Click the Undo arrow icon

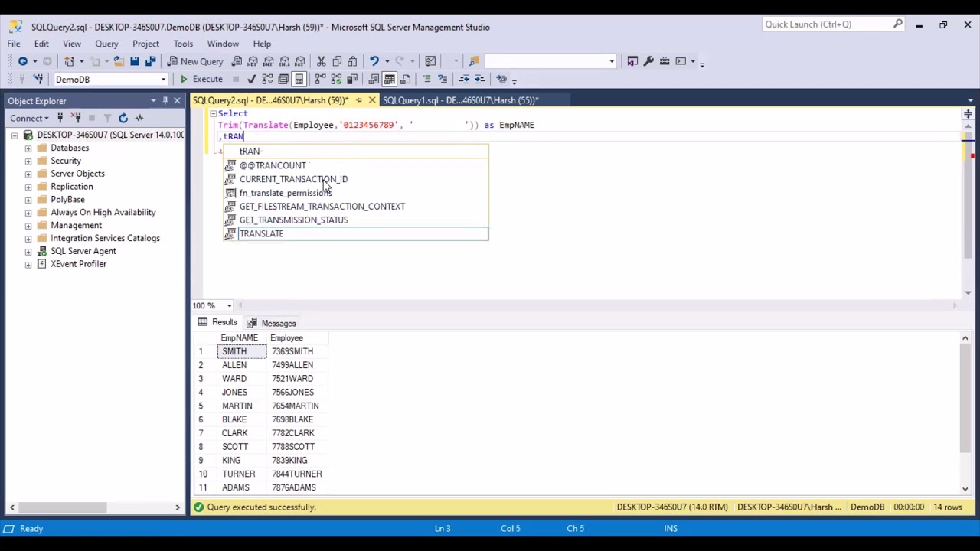[374, 61]
